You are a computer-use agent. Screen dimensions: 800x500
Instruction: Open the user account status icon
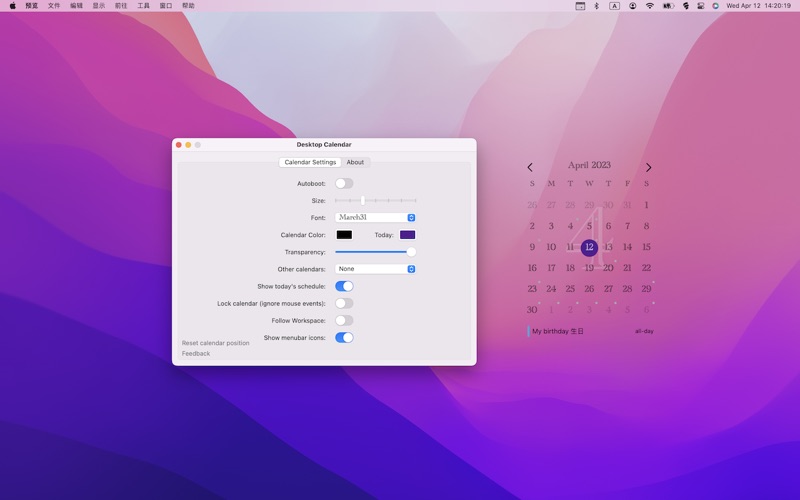(x=633, y=6)
